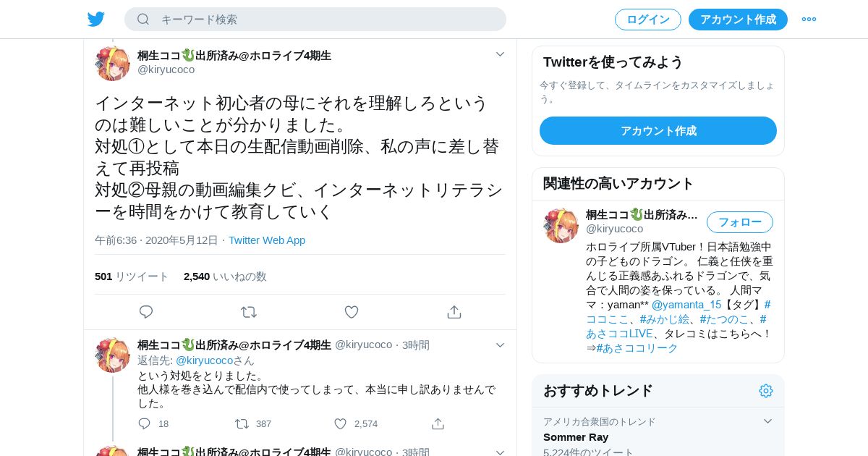Expand the reply tweet chevron menu

tap(500, 345)
